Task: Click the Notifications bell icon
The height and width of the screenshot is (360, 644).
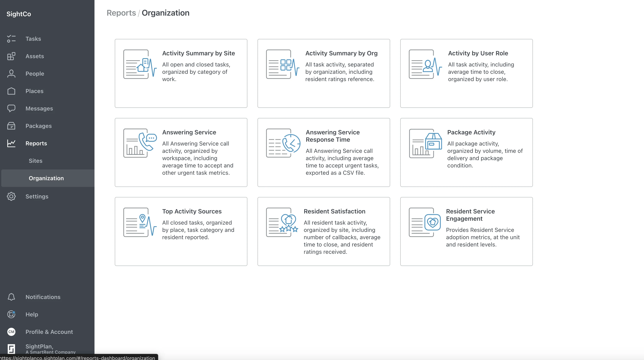Action: point(11,297)
